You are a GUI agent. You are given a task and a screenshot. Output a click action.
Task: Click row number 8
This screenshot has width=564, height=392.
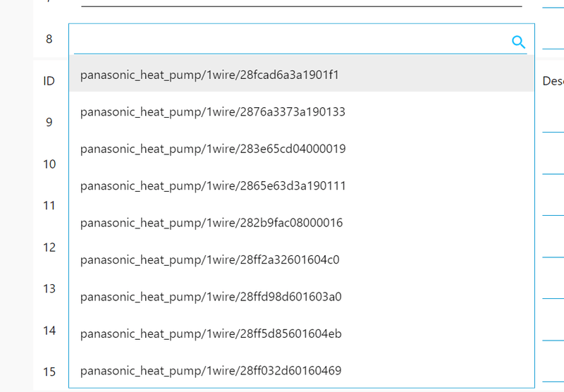pos(49,39)
